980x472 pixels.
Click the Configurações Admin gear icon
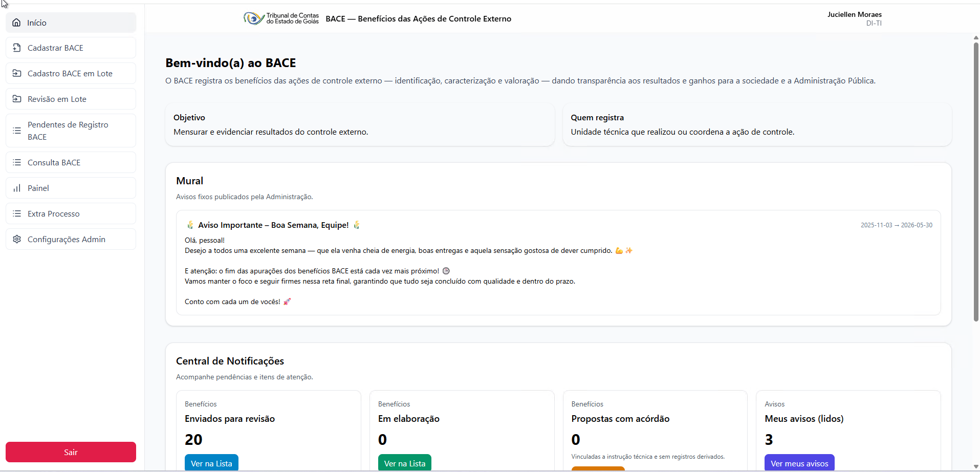click(x=17, y=239)
